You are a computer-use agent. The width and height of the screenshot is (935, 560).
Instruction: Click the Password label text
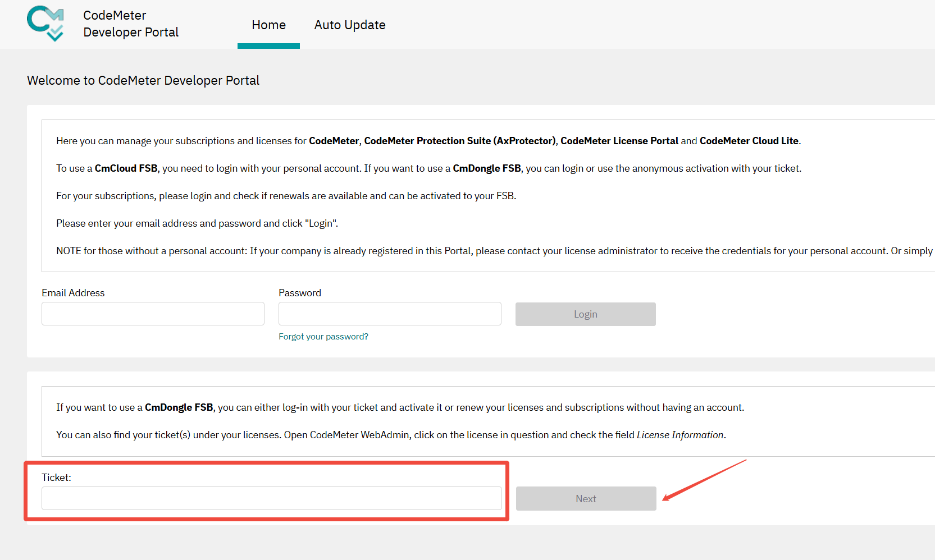pos(300,293)
